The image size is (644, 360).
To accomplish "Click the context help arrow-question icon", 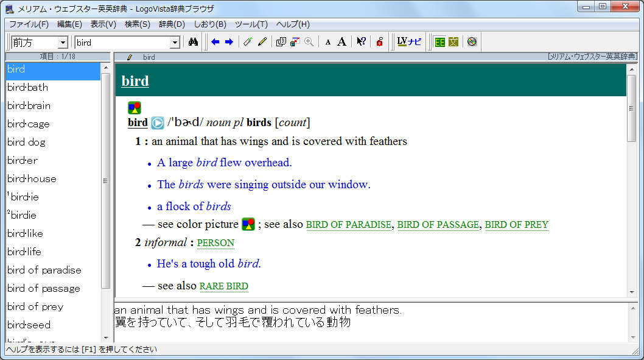I will click(361, 42).
